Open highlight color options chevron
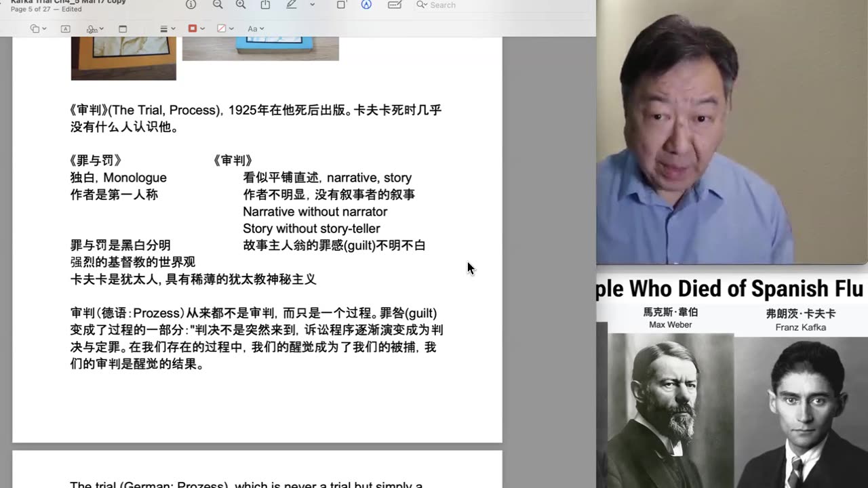Screen dimensions: 868x488 pyautogui.click(x=312, y=5)
